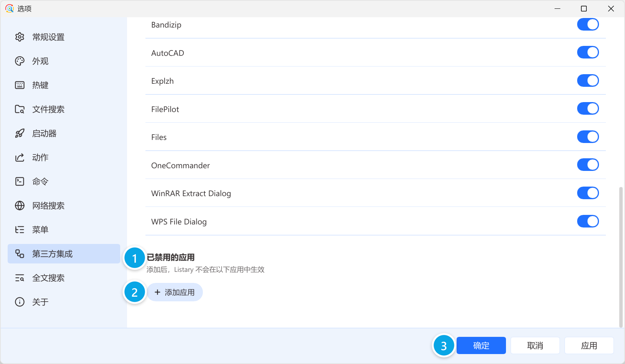Maximize the 选项 window
This screenshot has height=364, width=625.
pos(584,8)
